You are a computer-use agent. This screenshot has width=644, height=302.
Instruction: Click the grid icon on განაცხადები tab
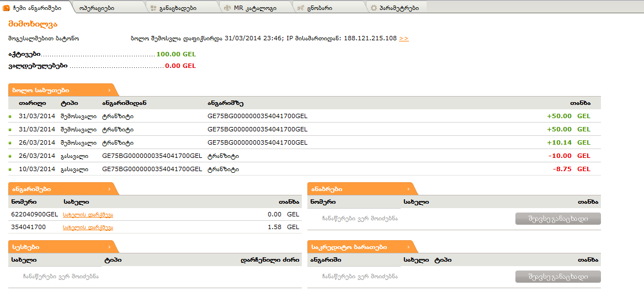coord(153,8)
